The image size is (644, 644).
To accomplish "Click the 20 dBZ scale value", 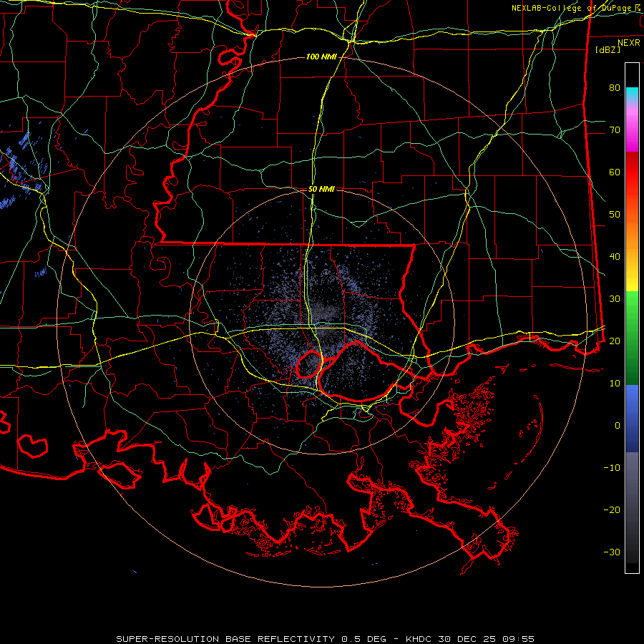I will coord(615,341).
